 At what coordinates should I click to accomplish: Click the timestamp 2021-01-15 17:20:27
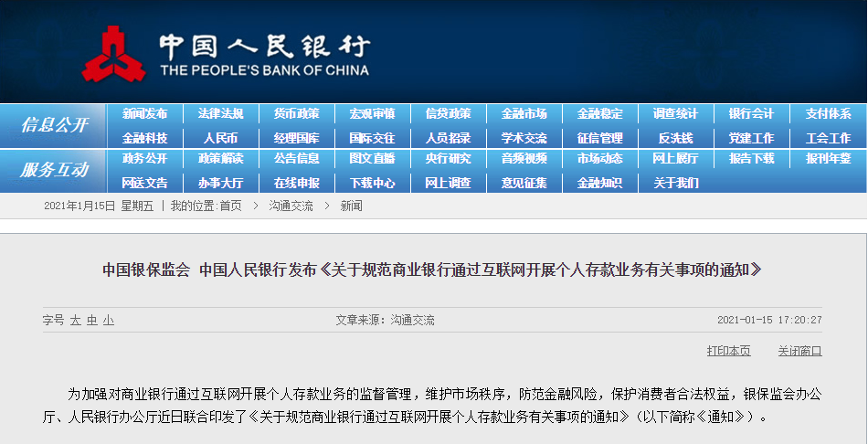[769, 320]
